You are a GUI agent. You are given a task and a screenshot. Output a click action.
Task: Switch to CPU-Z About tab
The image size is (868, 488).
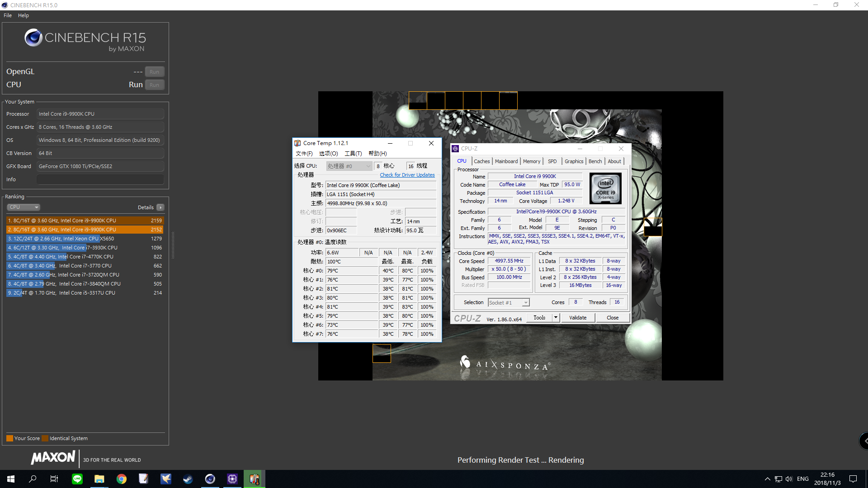click(614, 161)
